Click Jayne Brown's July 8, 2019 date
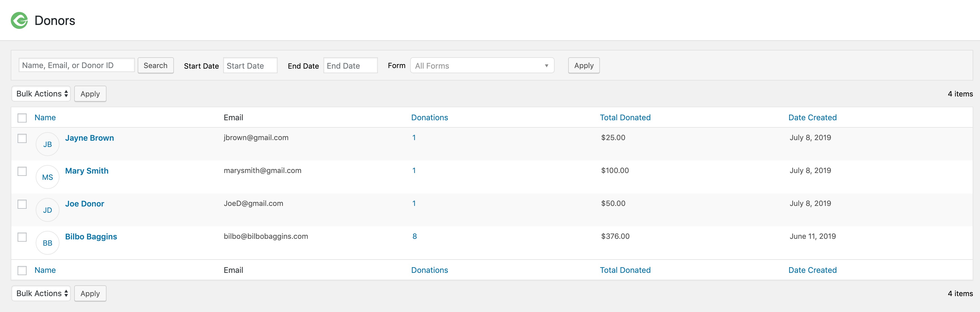 810,138
